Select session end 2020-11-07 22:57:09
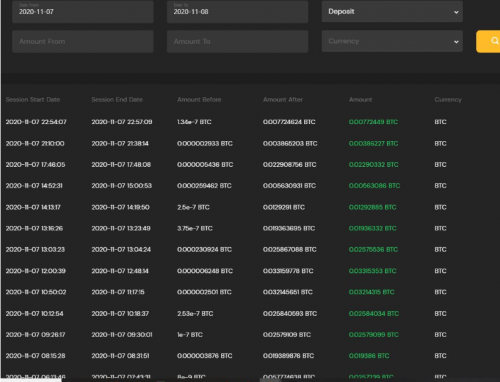500x382 pixels. pos(122,122)
